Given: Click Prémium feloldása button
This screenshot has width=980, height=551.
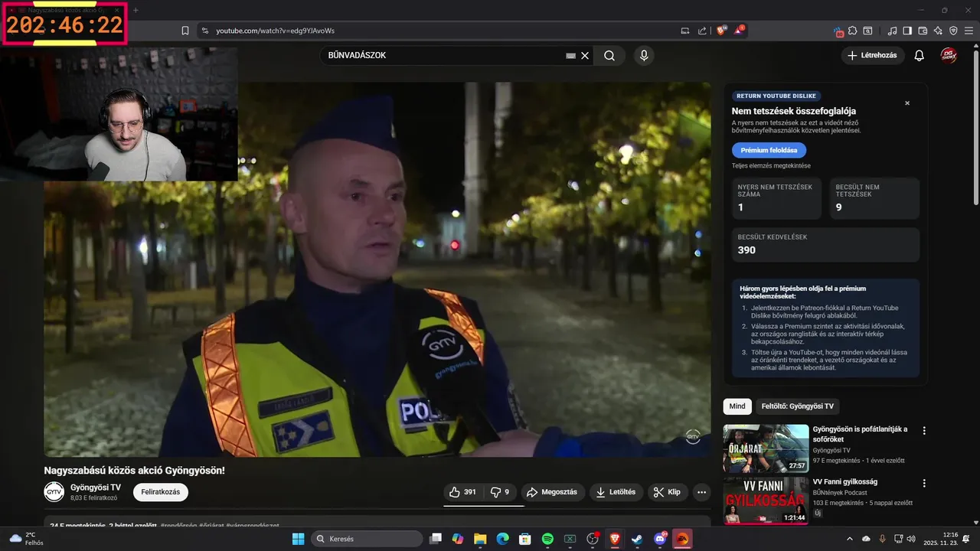Looking at the screenshot, I should [x=769, y=150].
